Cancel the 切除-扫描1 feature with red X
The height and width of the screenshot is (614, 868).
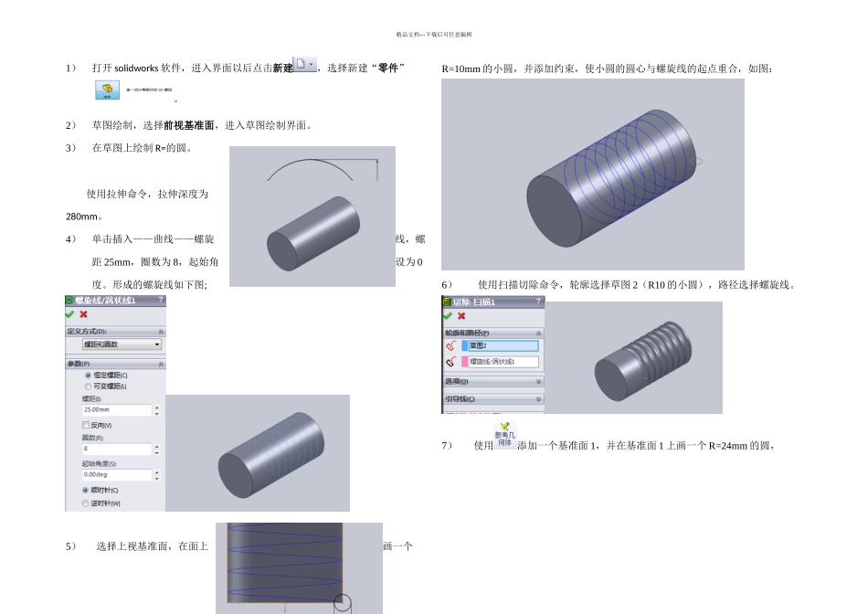461,315
